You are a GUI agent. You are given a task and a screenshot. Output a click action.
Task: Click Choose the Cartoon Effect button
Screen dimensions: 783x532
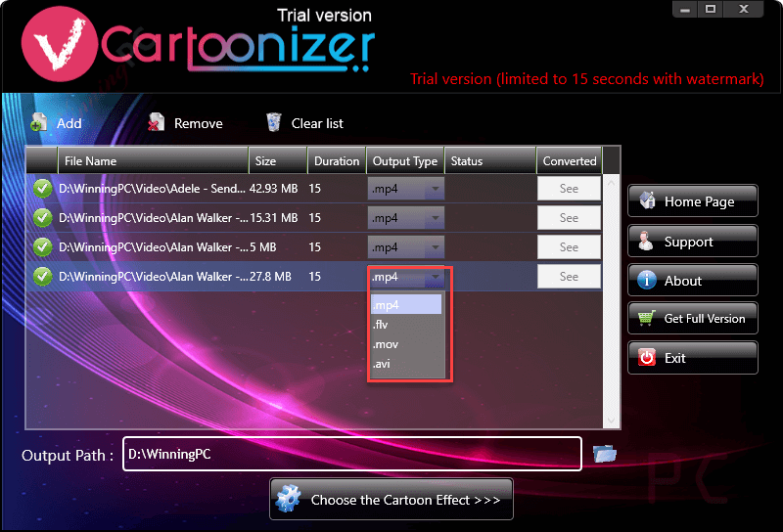[x=391, y=499]
